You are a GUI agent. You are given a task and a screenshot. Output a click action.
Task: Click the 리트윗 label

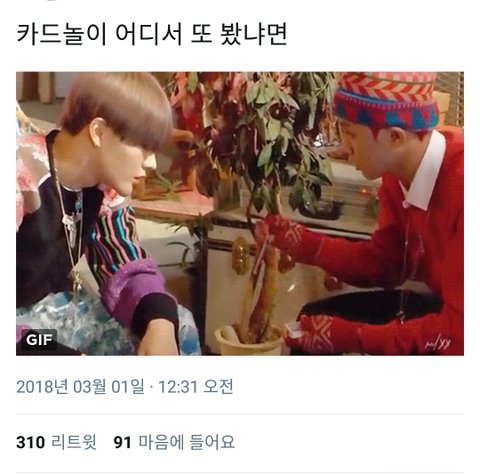74,442
